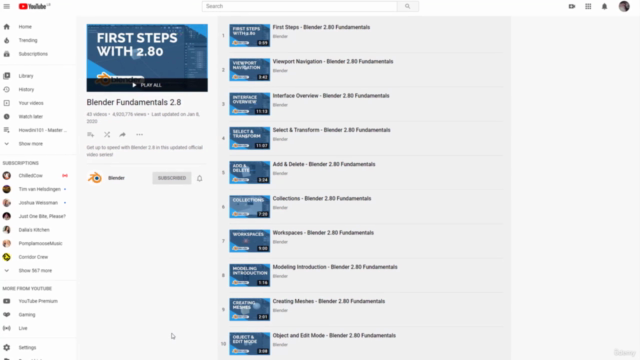Open Viewport Navigation video thumbnail

point(249,69)
